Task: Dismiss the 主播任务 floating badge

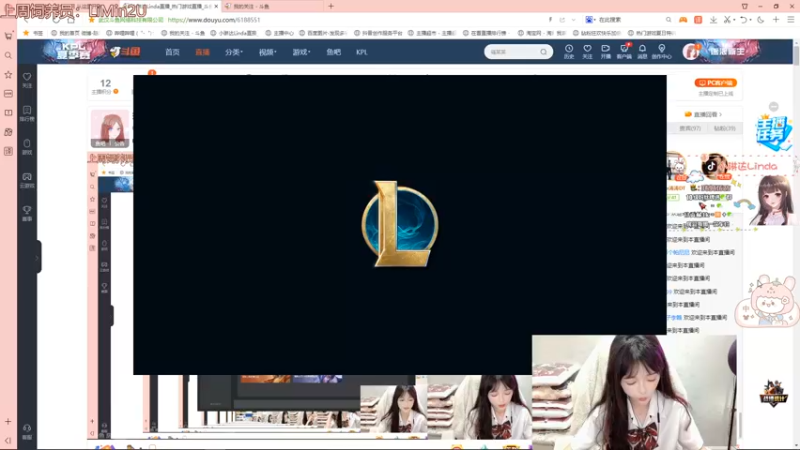Action: click(x=774, y=106)
